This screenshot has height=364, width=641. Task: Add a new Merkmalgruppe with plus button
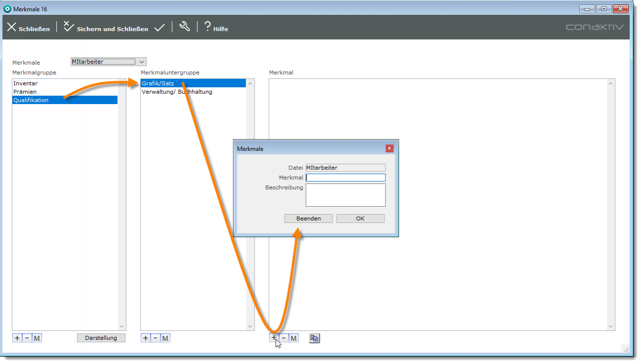(17, 338)
